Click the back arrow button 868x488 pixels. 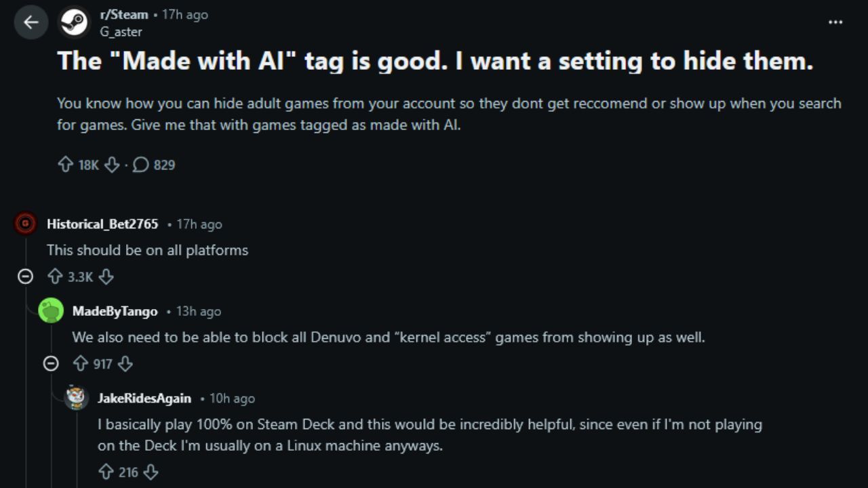(31, 22)
